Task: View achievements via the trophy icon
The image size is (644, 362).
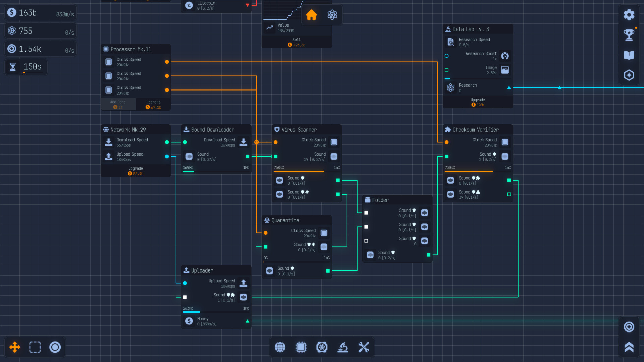Action: 629,35
